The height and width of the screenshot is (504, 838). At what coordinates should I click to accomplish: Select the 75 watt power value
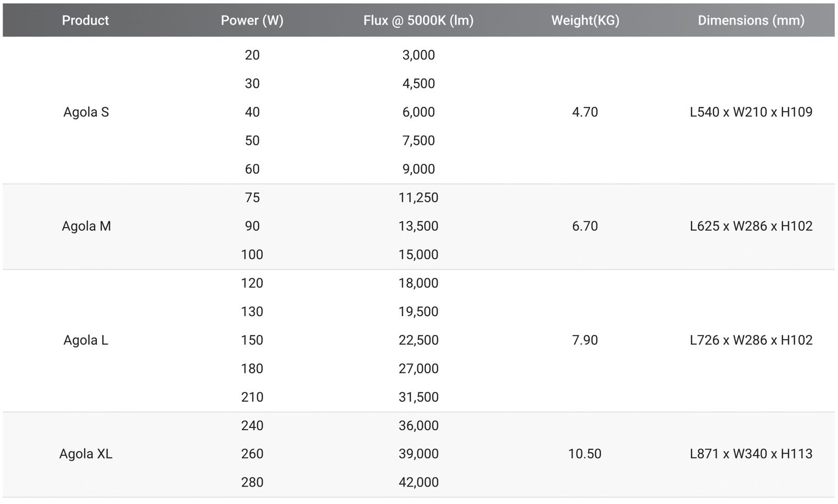pos(252,197)
